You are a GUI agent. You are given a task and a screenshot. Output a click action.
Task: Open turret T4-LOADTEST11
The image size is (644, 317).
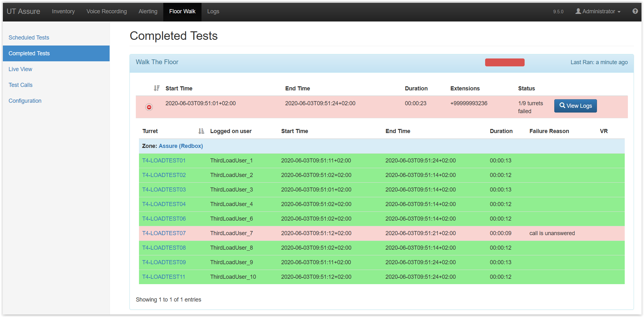point(164,277)
